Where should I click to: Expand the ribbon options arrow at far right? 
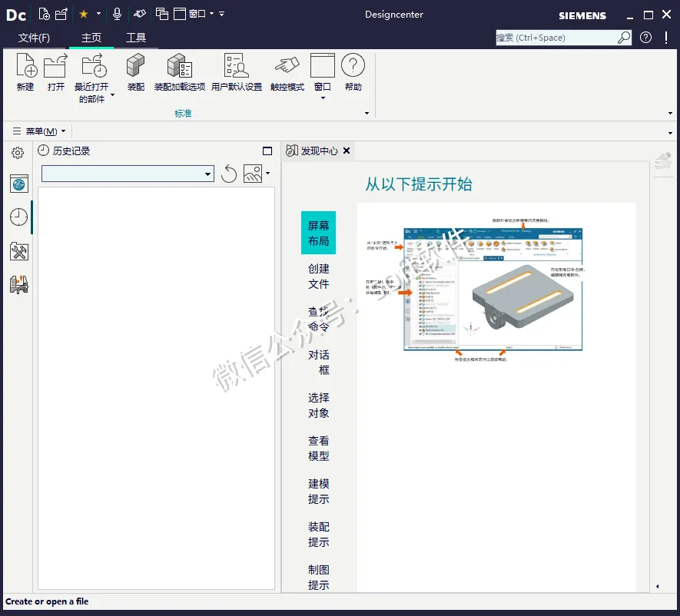[671, 114]
